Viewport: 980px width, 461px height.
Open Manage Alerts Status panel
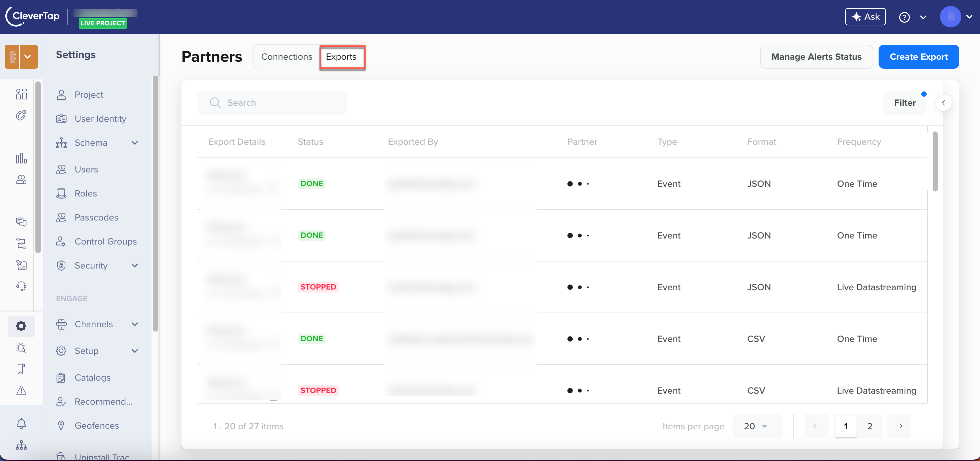tap(816, 57)
